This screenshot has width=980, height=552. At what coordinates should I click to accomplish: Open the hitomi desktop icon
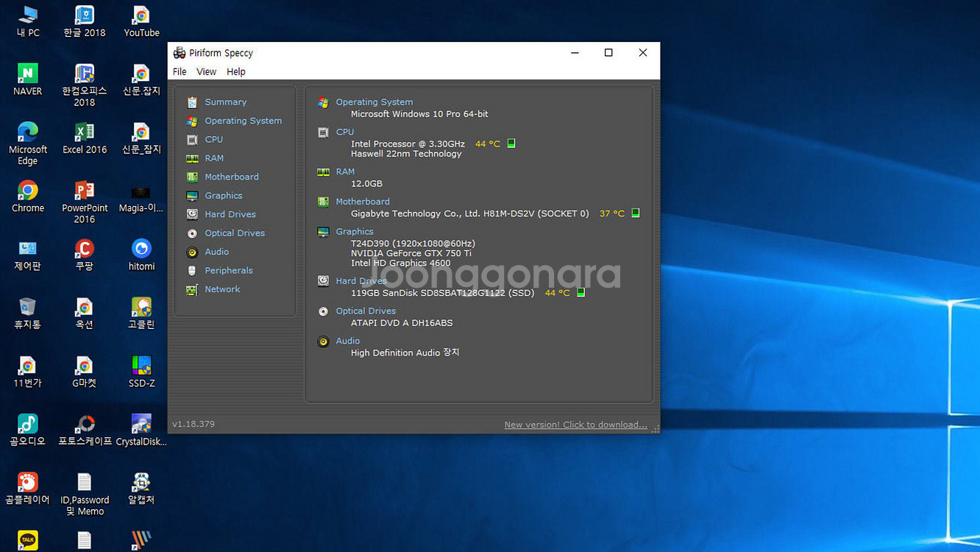141,255
